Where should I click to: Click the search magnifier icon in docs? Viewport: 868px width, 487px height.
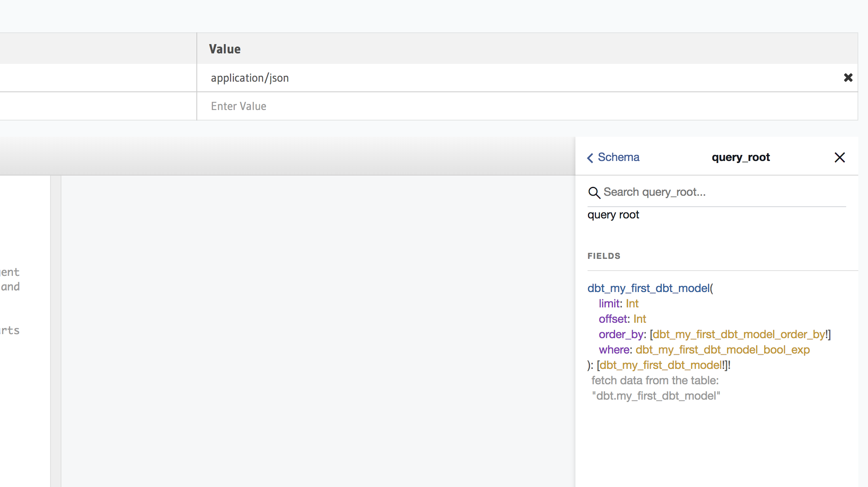(594, 193)
